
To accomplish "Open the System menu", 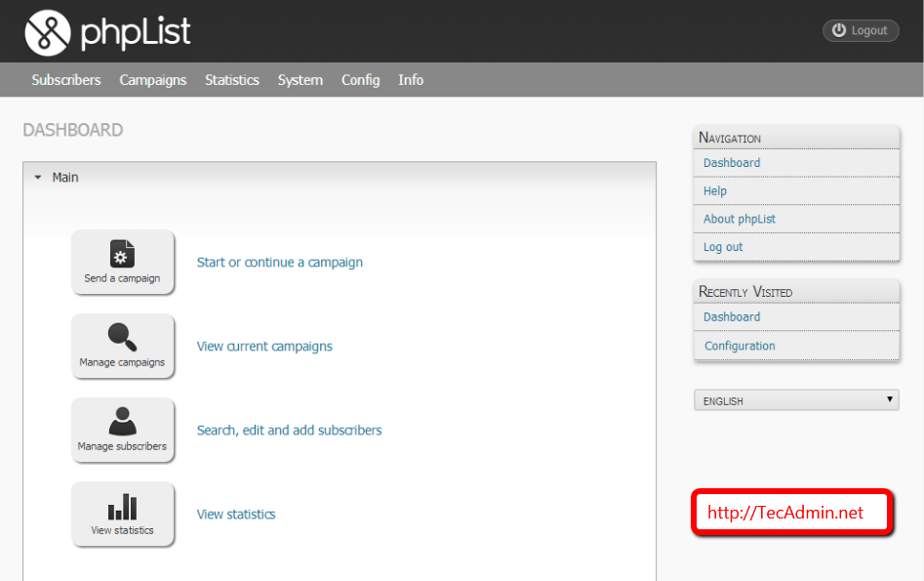I will [301, 80].
